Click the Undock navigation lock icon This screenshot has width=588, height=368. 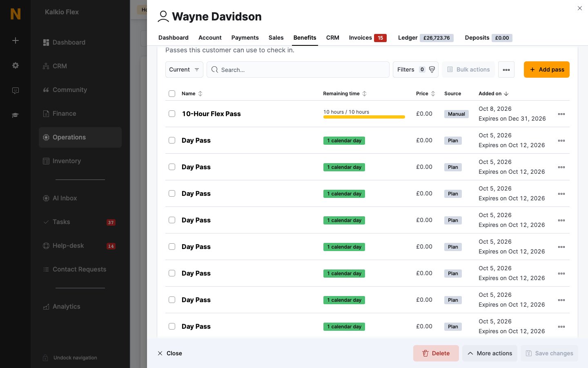[46, 358]
